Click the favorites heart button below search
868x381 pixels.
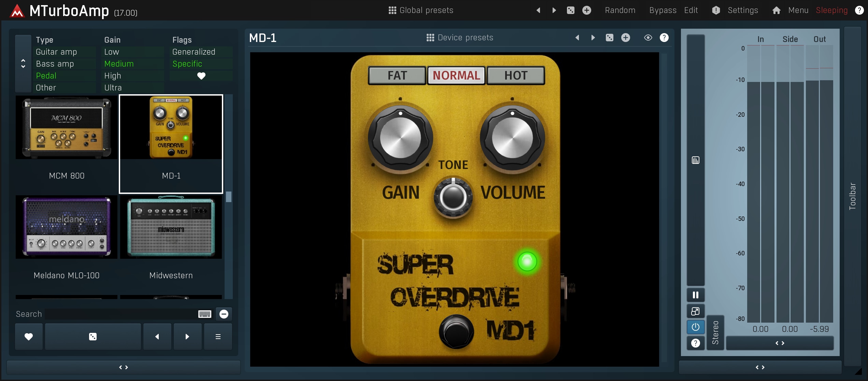[x=29, y=337]
